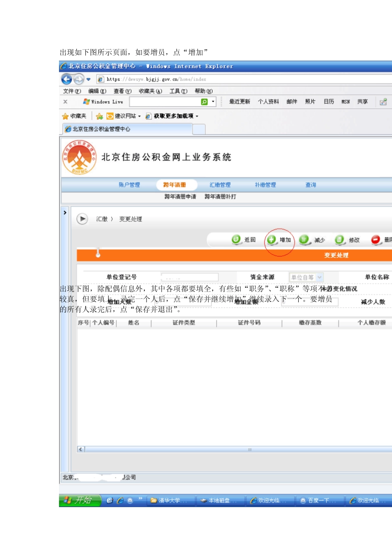The height and width of the screenshot is (555, 392).
Task: Click 汇缴 in the breadcrumb
Action: (x=102, y=219)
